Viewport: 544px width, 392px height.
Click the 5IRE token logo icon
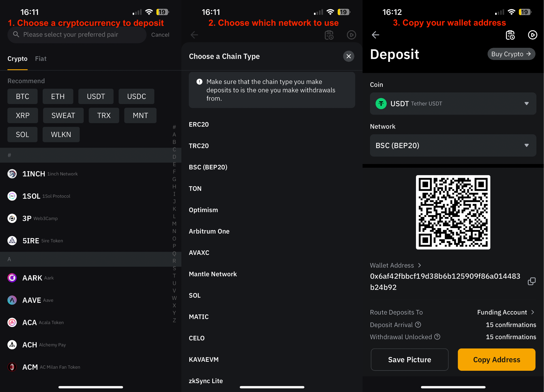coord(12,241)
